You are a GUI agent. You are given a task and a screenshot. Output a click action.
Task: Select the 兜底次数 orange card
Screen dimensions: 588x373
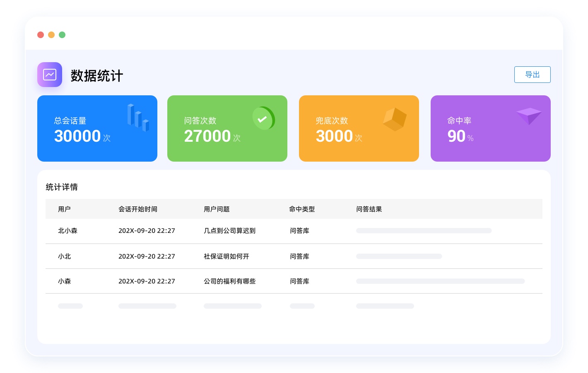(359, 128)
